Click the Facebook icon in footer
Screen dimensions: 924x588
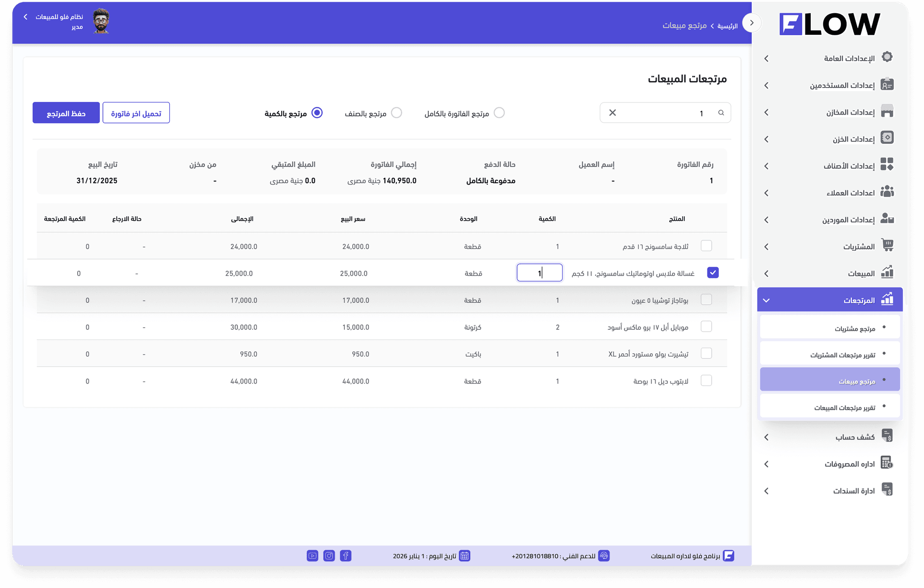346,556
